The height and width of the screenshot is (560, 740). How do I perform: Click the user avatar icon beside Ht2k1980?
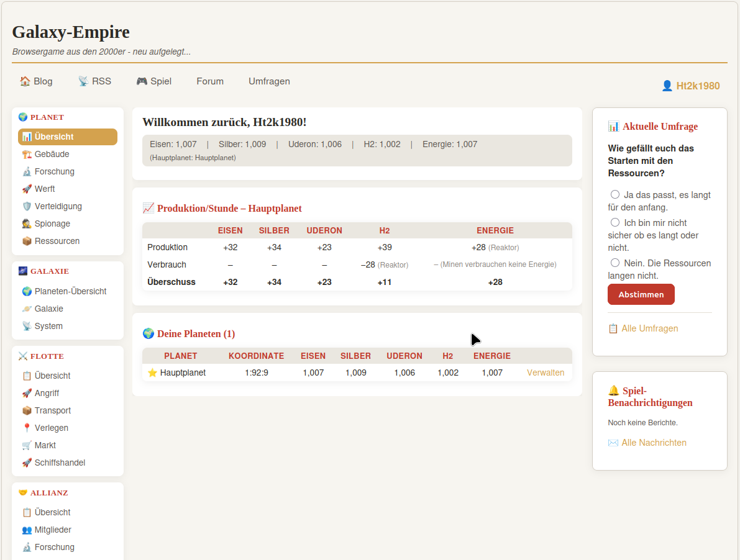[667, 86]
